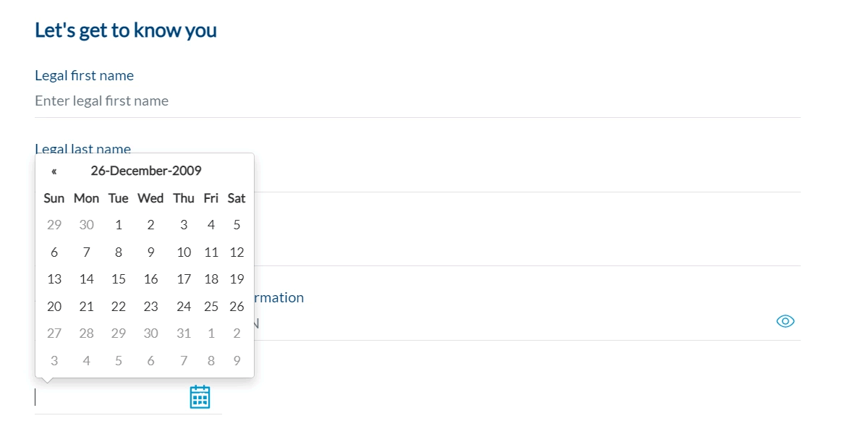Toggle the eye icon to show hidden information
The height and width of the screenshot is (434, 868).
pos(785,321)
